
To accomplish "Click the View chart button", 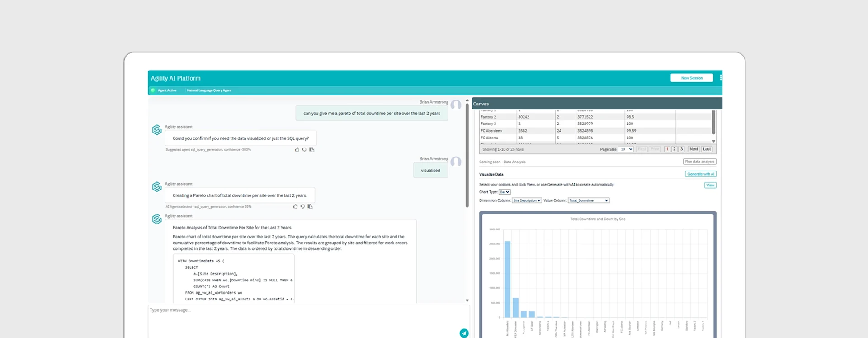I will point(710,185).
